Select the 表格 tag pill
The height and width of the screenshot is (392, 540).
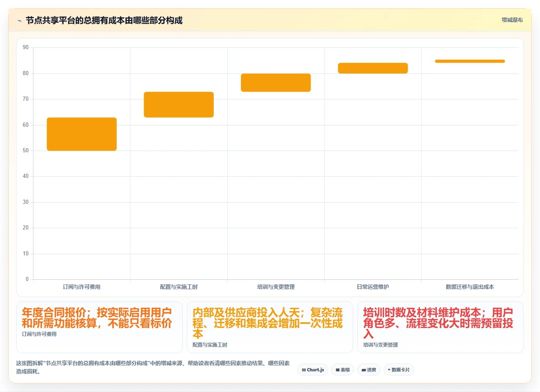(342, 370)
